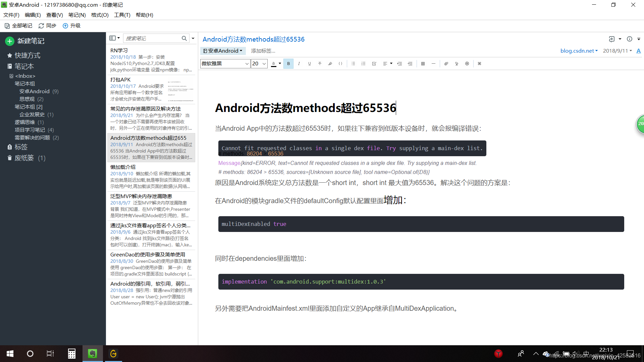The image size is (644, 362).
Task: Open the 文件(F) menu
Action: (x=11, y=15)
